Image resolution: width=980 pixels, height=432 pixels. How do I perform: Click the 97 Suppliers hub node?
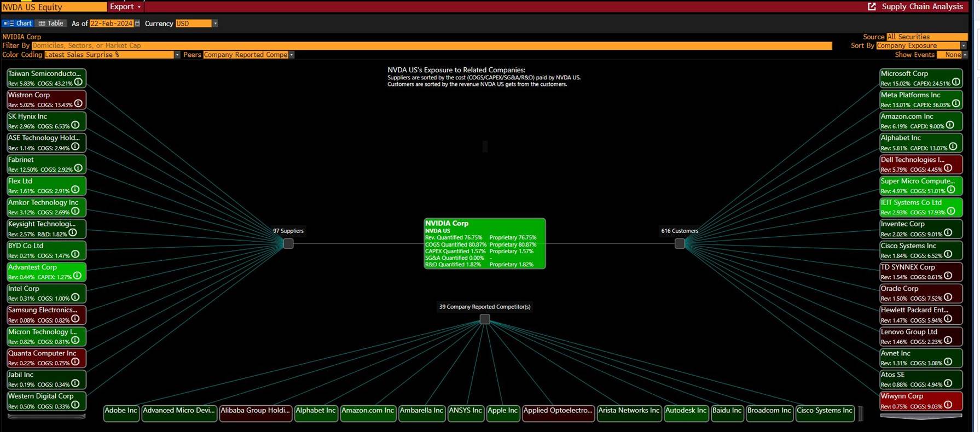pyautogui.click(x=288, y=243)
